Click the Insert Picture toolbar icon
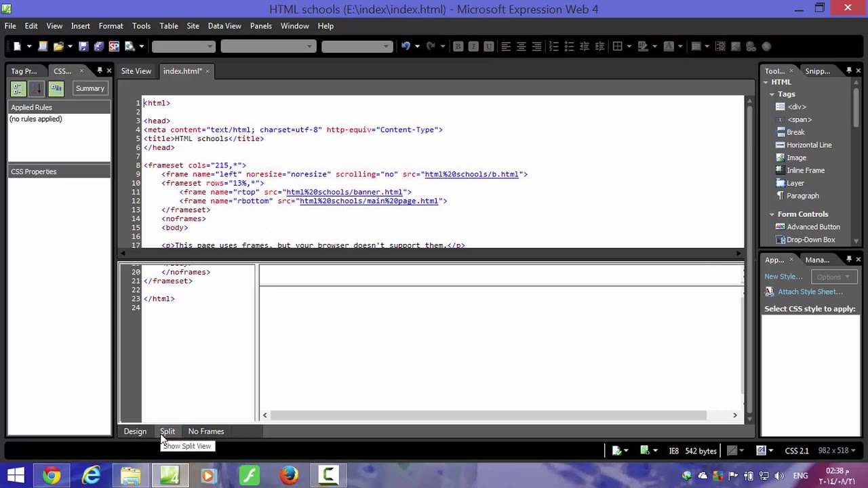 736,46
